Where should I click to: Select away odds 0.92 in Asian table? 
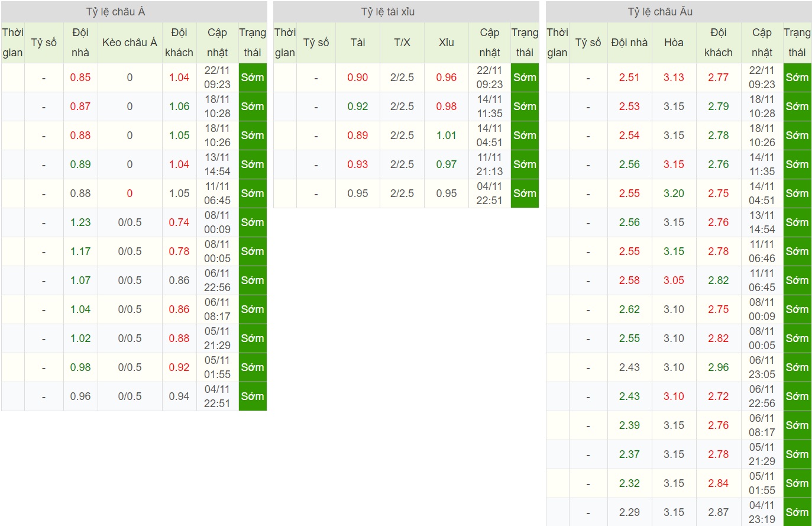(x=179, y=367)
